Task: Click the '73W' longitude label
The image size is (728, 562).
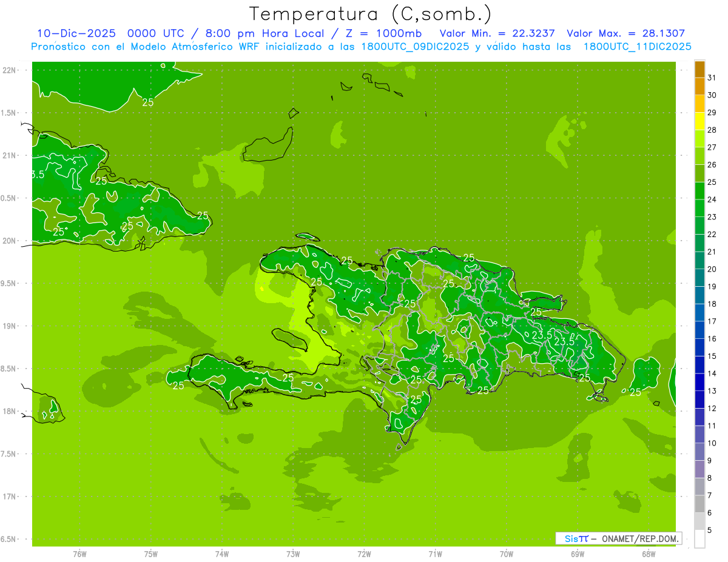Action: tap(293, 554)
